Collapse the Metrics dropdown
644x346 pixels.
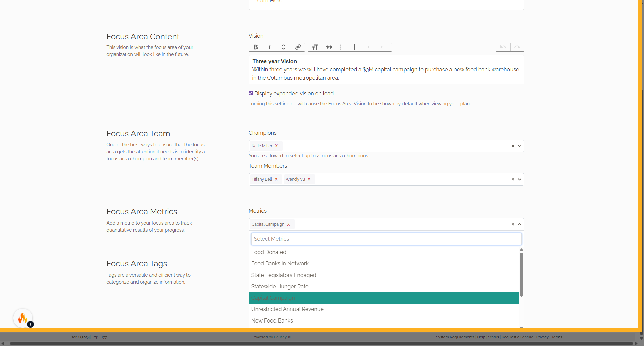[520, 224]
